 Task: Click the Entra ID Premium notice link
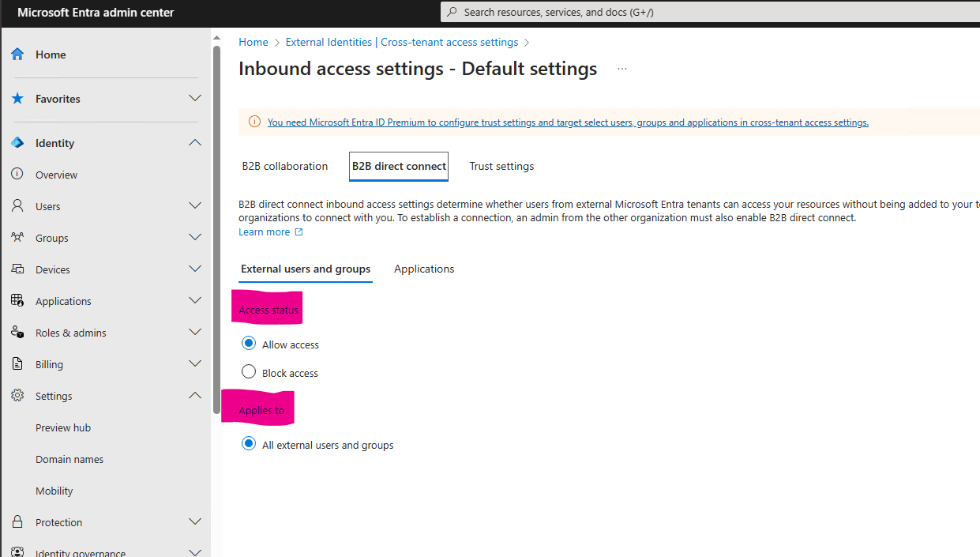(x=568, y=122)
